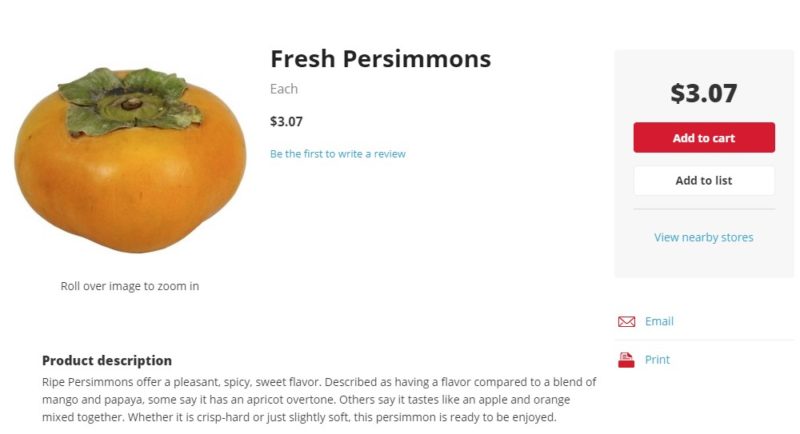The width and height of the screenshot is (800, 434).
Task: Click the description line starting mango and papaya
Action: point(306,400)
